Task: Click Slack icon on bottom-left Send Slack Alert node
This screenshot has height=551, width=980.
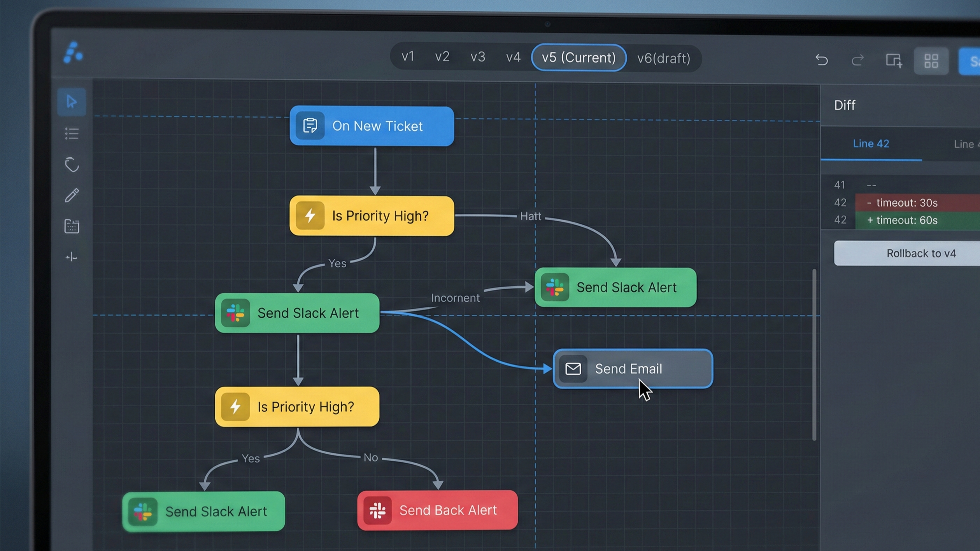Action: pyautogui.click(x=143, y=512)
